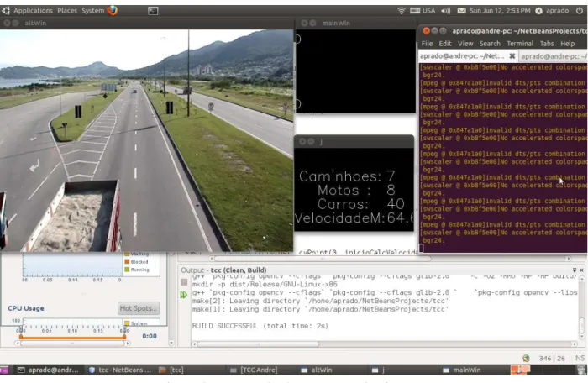Screen dimensions: 588x383
Task: Click the terminal launcher icon in top panel
Action: pyautogui.click(x=153, y=11)
